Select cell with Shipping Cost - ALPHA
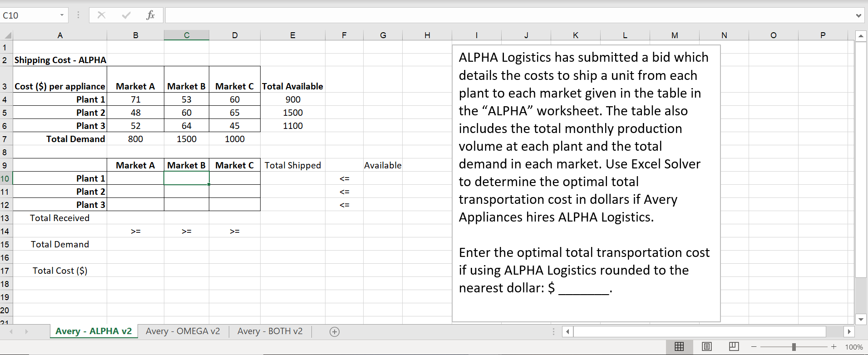Screen dimensions: 868x355 click(x=60, y=60)
